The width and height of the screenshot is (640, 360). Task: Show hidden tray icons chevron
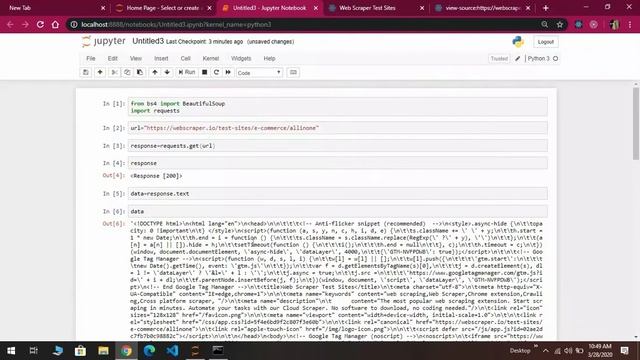pos(546,351)
